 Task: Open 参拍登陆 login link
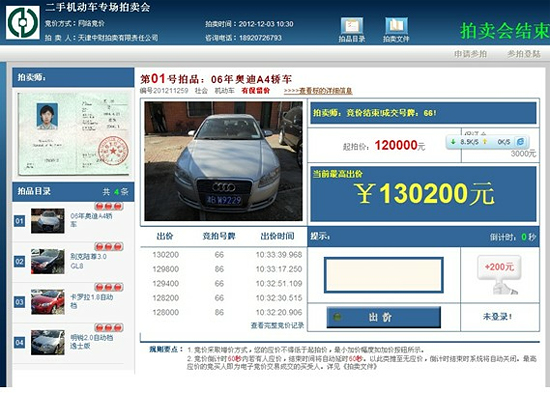click(x=524, y=54)
